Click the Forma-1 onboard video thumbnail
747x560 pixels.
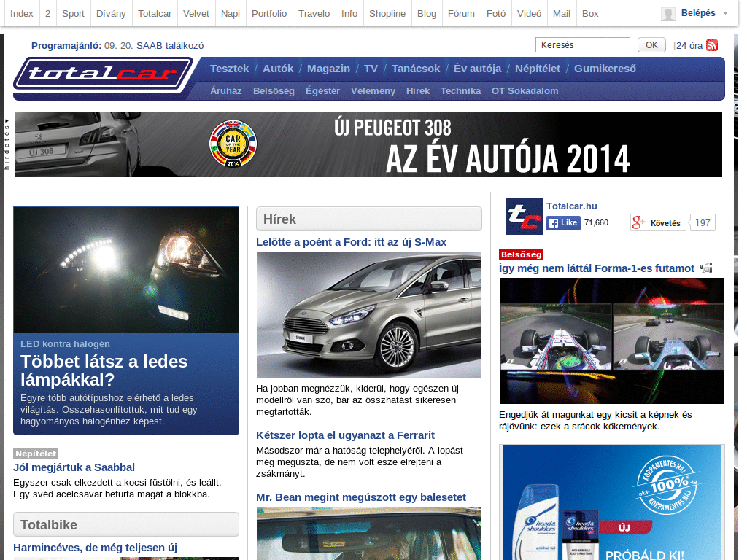(612, 341)
